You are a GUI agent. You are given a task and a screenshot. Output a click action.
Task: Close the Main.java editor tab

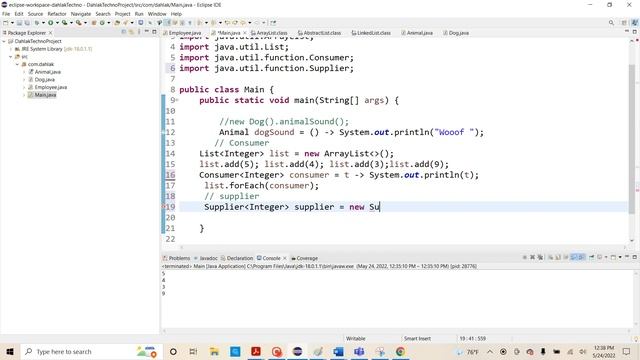(x=245, y=33)
